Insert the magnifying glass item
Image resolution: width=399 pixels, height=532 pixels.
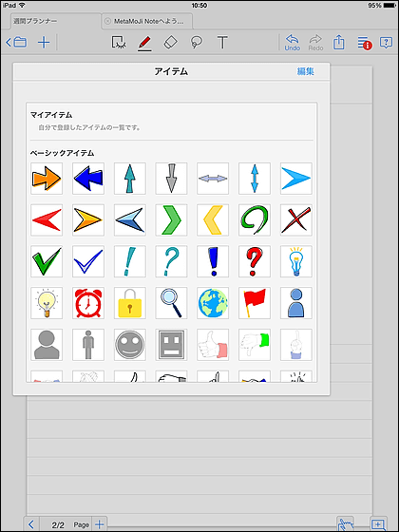click(x=171, y=303)
